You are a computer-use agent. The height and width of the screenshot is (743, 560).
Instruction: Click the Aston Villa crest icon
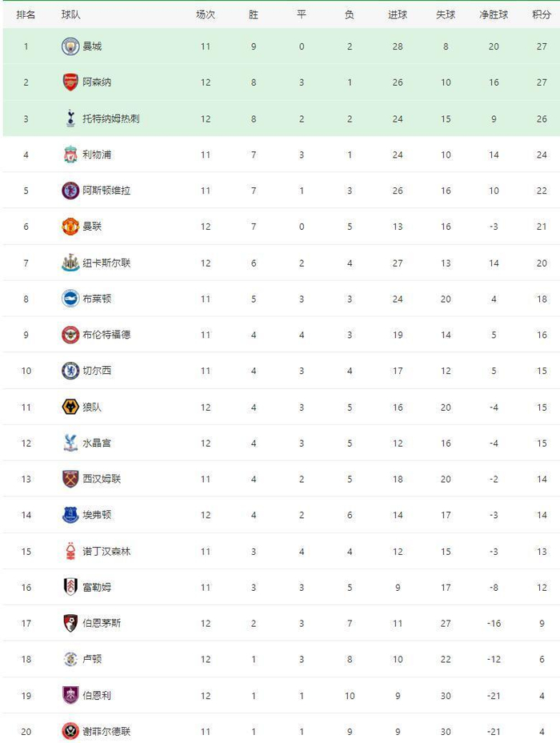[x=70, y=191]
